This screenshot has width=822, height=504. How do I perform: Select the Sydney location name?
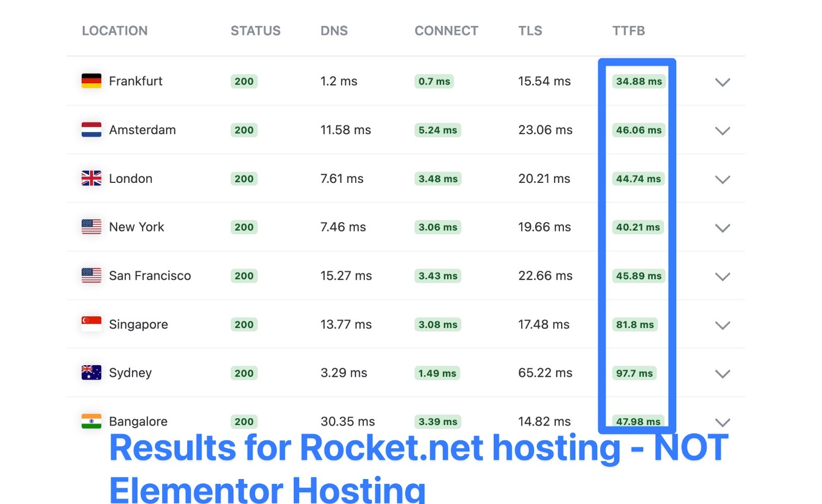(x=130, y=373)
